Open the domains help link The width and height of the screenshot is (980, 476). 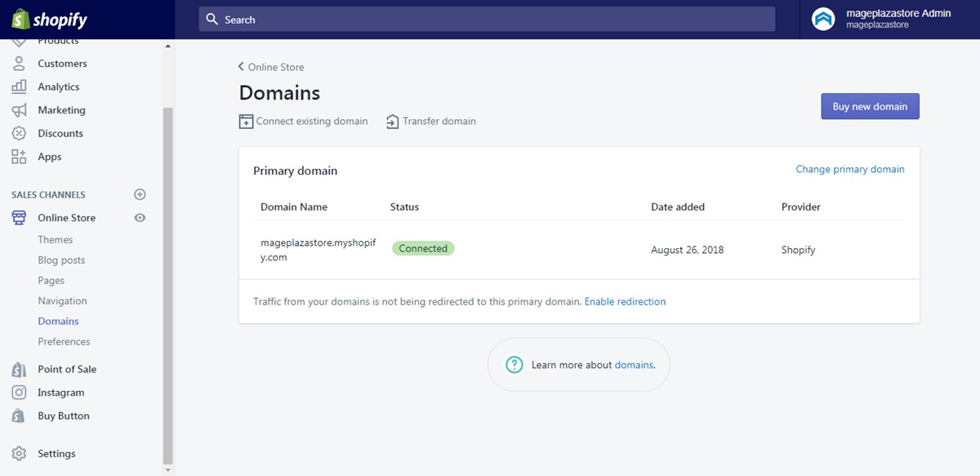click(x=634, y=365)
